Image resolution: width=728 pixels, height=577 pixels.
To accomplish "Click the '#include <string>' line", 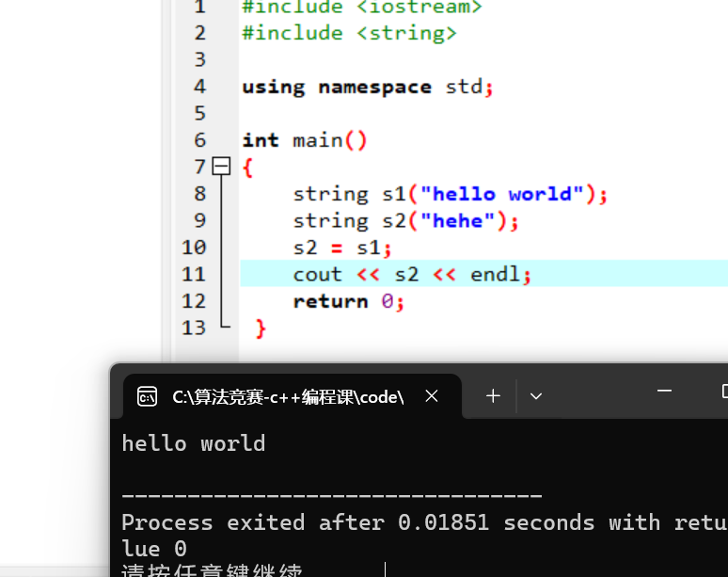I will [349, 33].
